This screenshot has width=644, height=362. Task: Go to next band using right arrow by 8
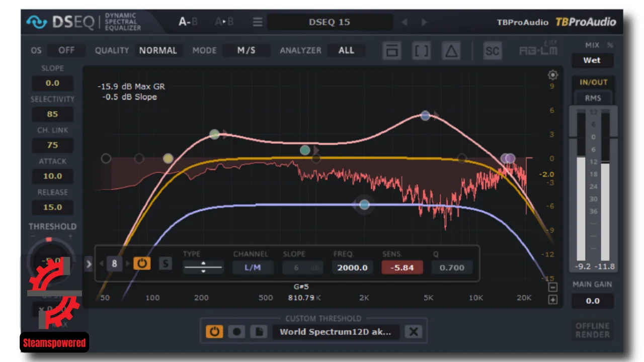coord(128,263)
